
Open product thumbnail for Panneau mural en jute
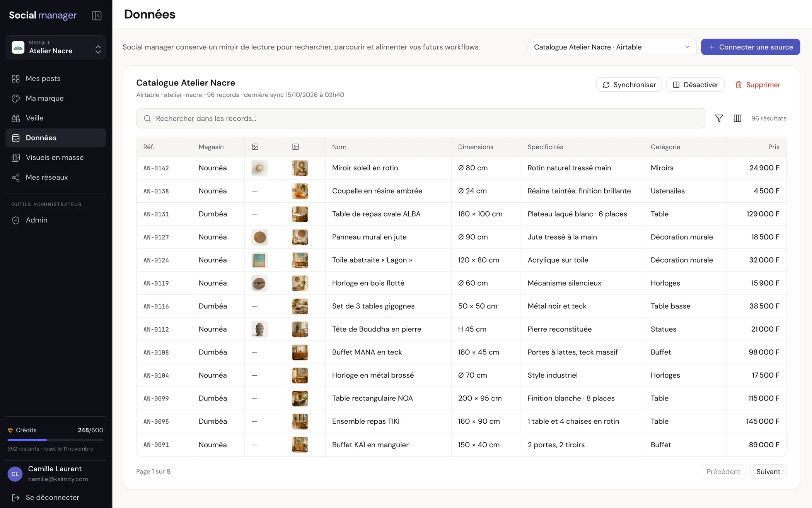tap(259, 237)
